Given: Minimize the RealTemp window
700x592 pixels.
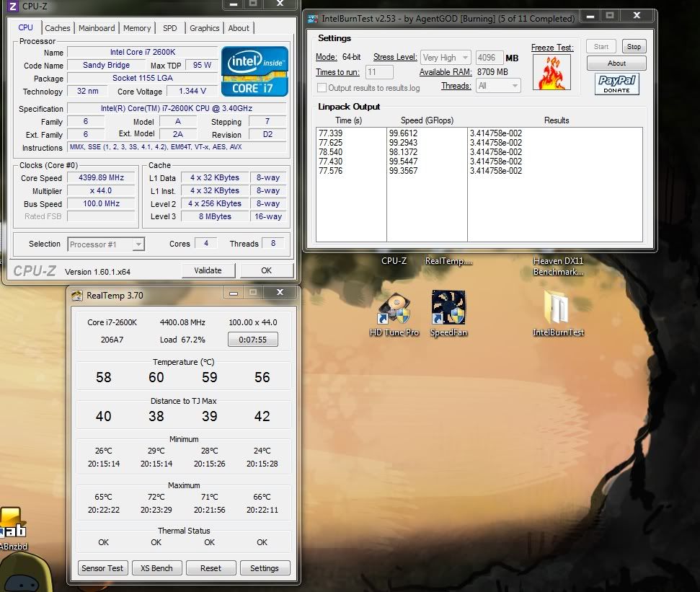Looking at the screenshot, I should [x=234, y=293].
